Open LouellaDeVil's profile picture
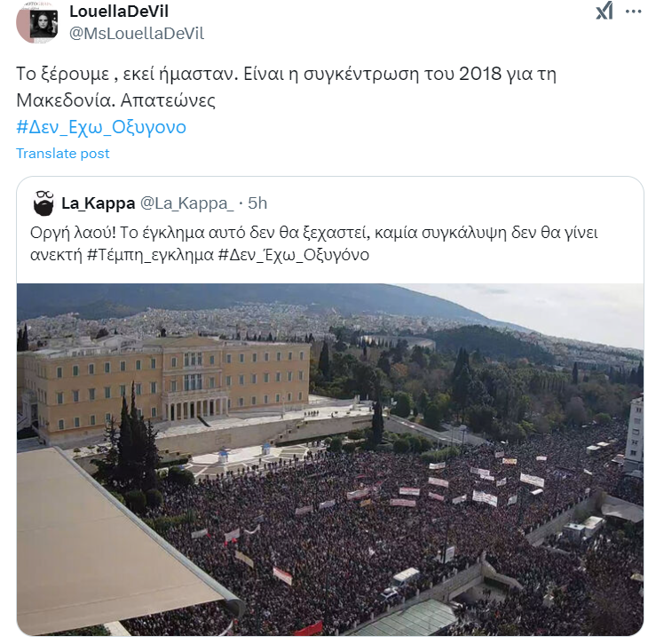This screenshot has width=648, height=644. [36, 23]
